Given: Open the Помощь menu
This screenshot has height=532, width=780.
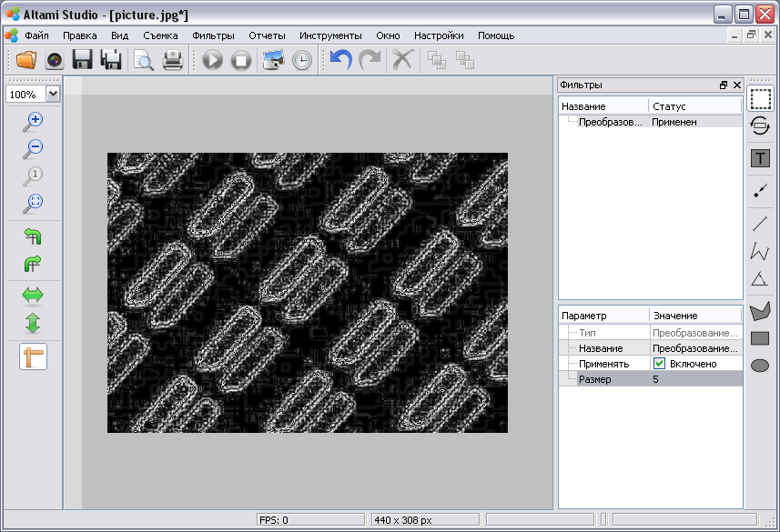Looking at the screenshot, I should (496, 35).
